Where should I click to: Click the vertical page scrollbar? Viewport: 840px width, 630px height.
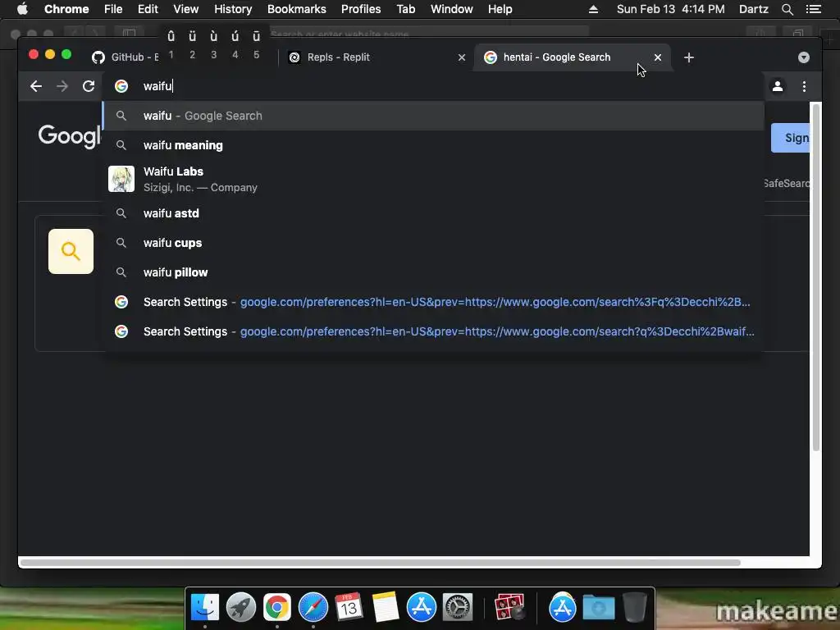(816, 277)
